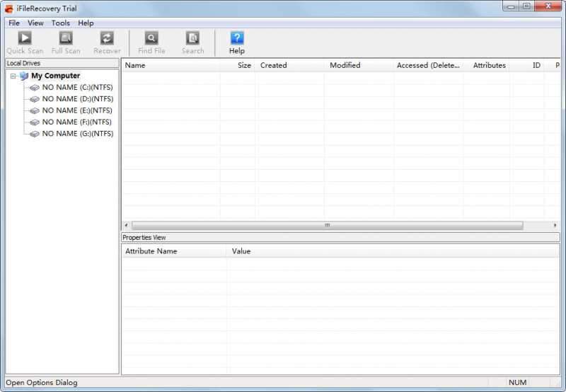Sort file list by Created column
This screenshot has width=566, height=392.
coord(290,65)
